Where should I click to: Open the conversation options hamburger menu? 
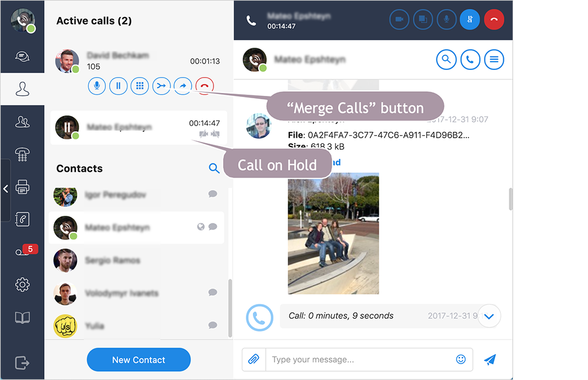click(x=494, y=59)
